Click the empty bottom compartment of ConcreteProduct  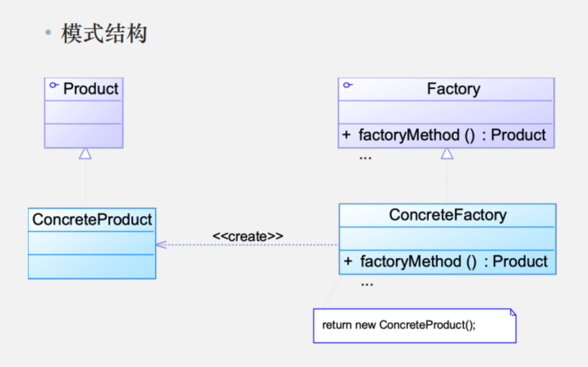pyautogui.click(x=92, y=266)
